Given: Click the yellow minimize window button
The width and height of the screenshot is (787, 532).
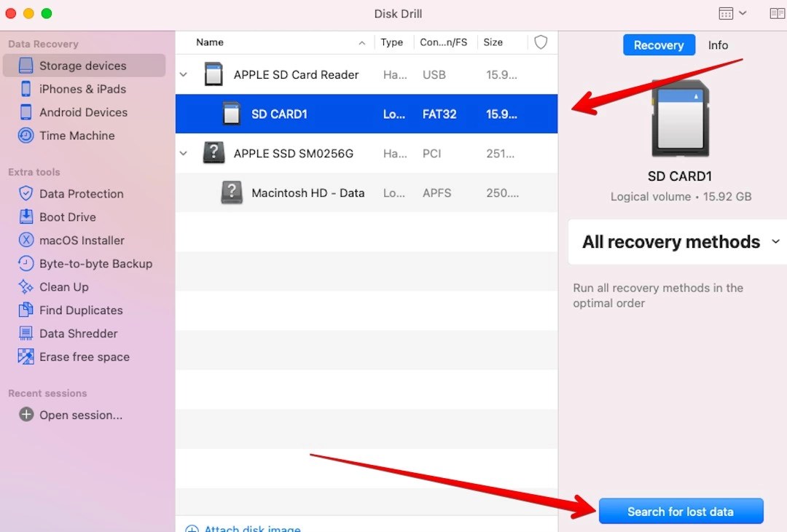Looking at the screenshot, I should click(x=28, y=14).
